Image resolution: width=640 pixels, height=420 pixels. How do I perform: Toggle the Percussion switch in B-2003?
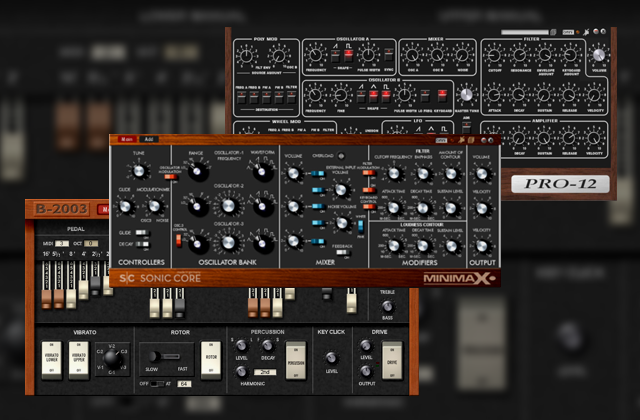coord(296,360)
